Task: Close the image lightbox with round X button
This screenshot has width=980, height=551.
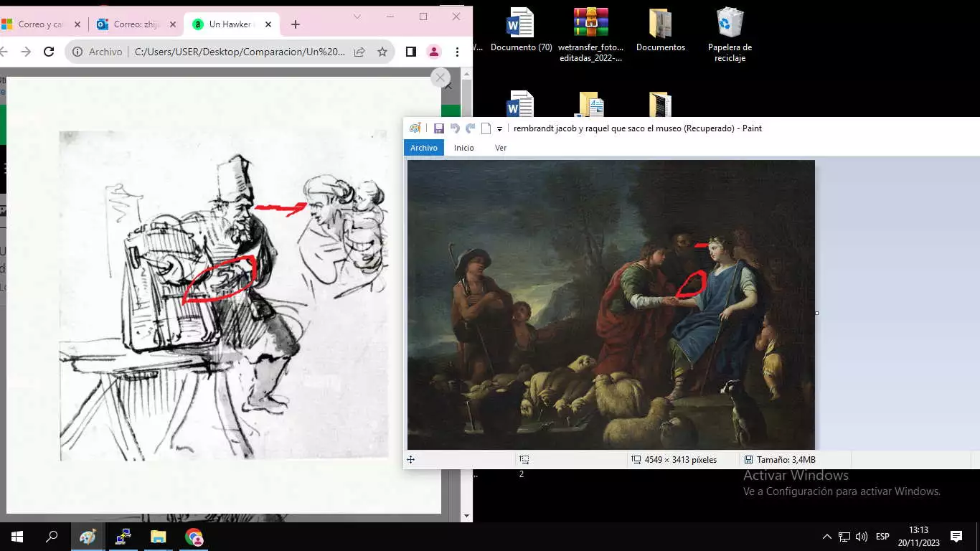Action: tap(440, 77)
